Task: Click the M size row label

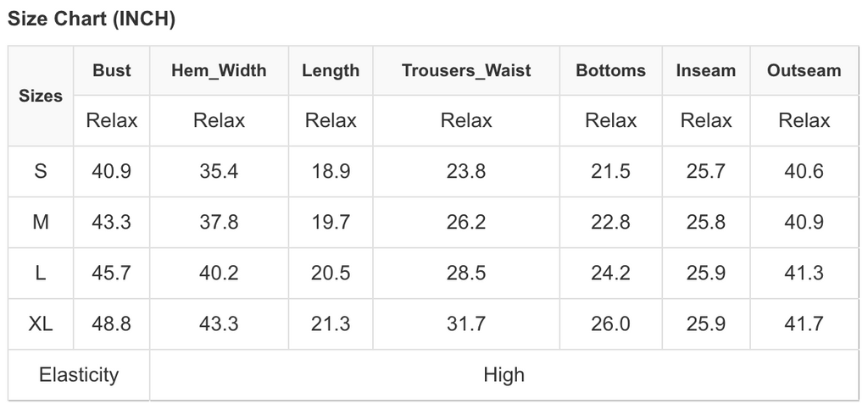Action: (41, 222)
